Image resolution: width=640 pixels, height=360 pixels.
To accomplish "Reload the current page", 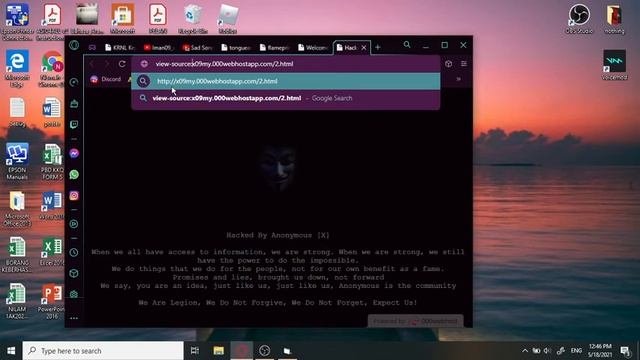I will (122, 64).
